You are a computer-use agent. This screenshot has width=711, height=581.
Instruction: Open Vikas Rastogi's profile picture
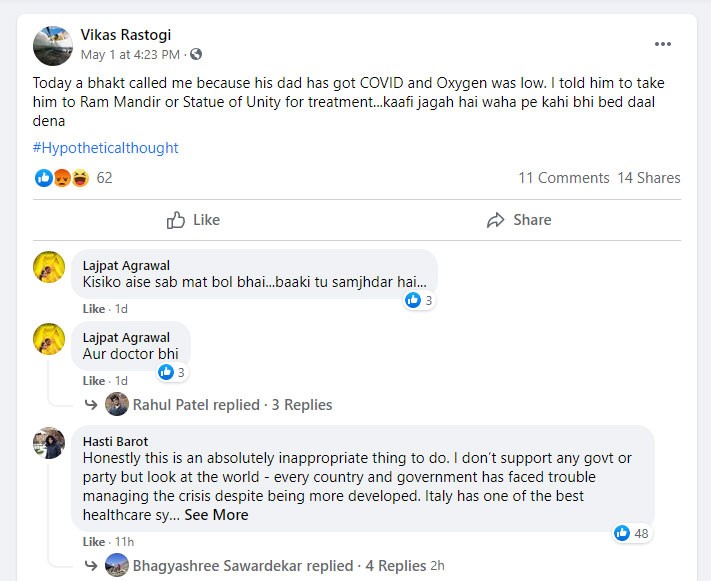(52, 46)
